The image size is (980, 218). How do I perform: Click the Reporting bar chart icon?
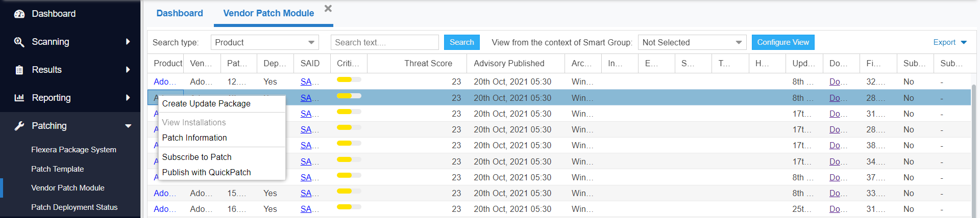click(x=19, y=98)
